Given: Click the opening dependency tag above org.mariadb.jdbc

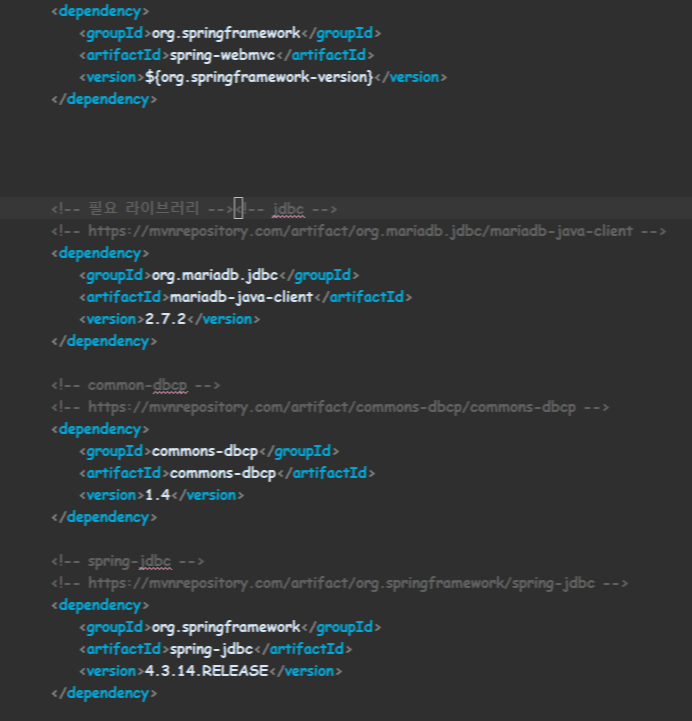Looking at the screenshot, I should point(100,253).
